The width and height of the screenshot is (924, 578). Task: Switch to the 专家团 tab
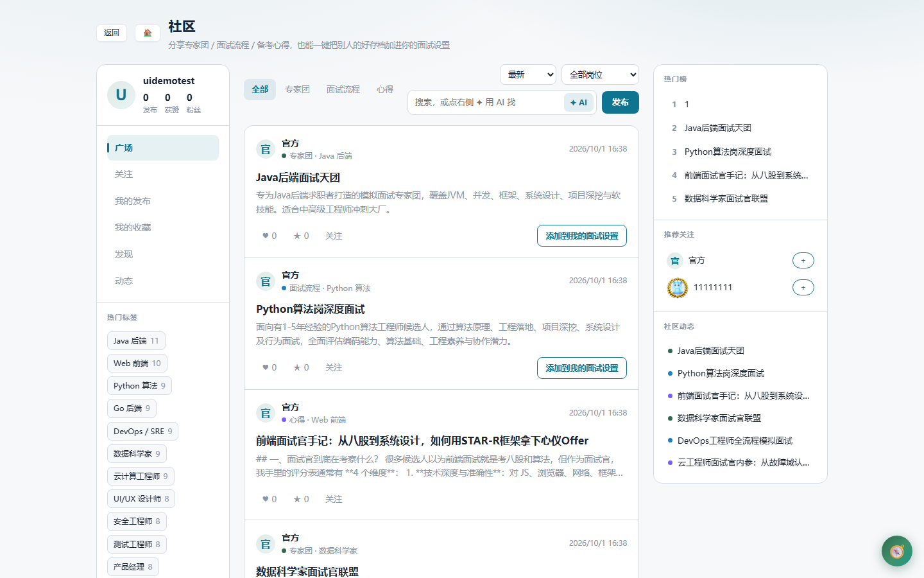[x=297, y=89]
